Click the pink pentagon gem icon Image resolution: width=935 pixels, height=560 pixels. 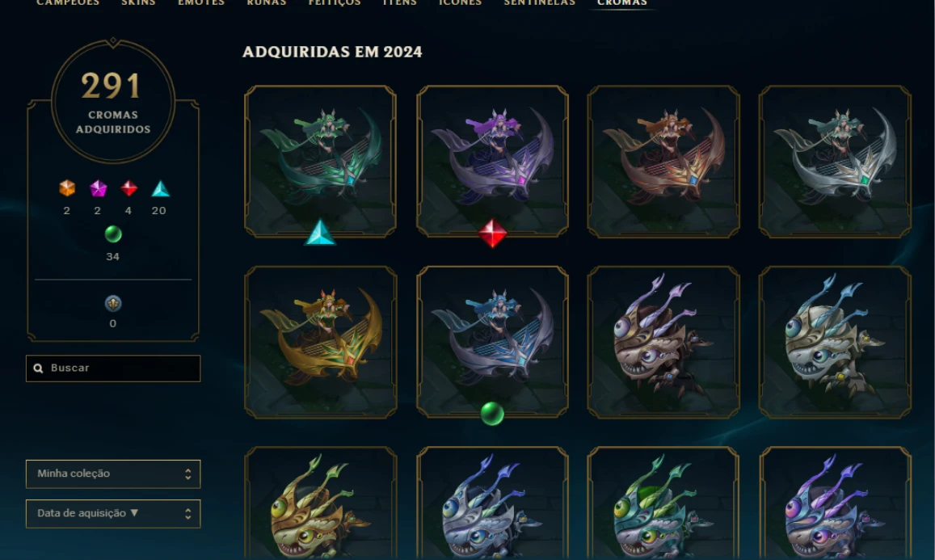[98, 188]
